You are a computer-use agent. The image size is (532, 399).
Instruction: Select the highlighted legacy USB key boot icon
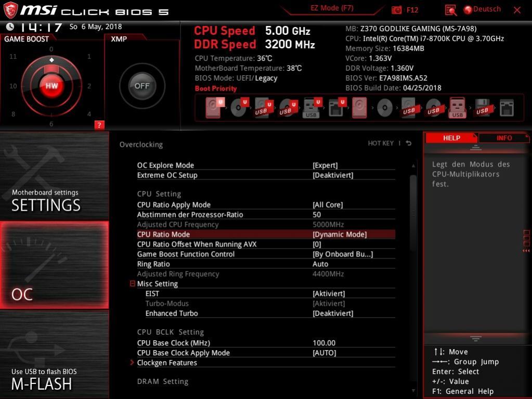point(457,108)
